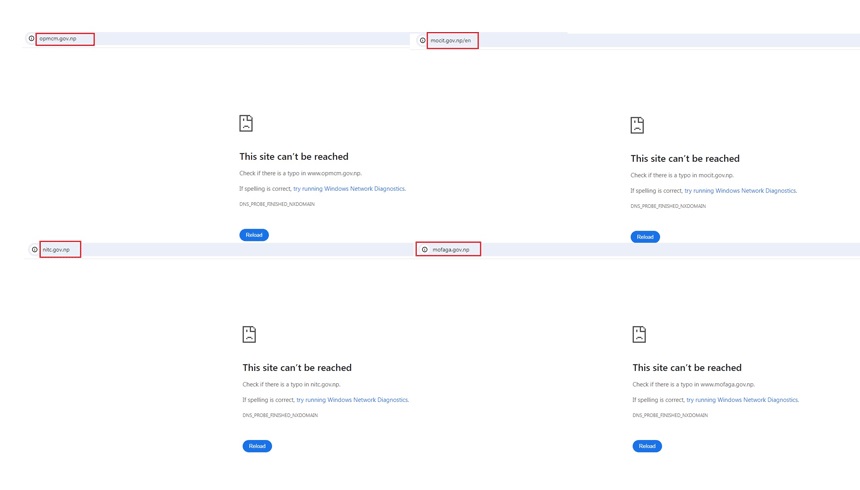Open Windows Network Diagnostics link for opmcm.gov.np

[349, 189]
